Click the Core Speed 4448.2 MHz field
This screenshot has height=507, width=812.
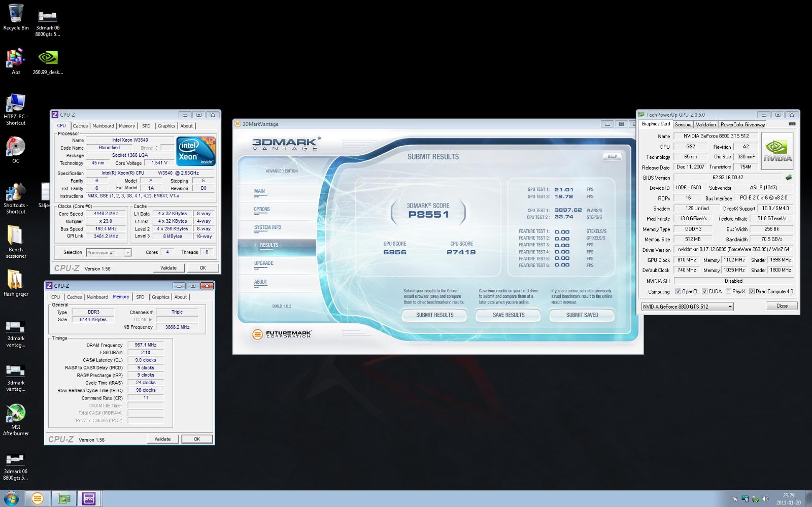coord(106,214)
